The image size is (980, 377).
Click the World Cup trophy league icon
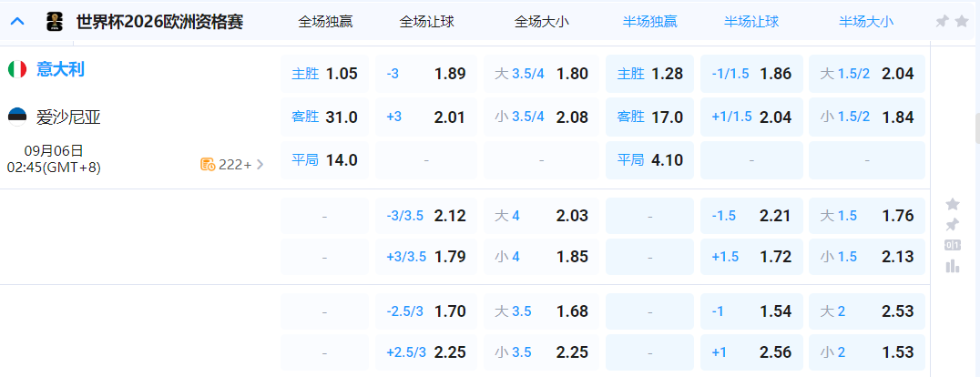[x=54, y=22]
